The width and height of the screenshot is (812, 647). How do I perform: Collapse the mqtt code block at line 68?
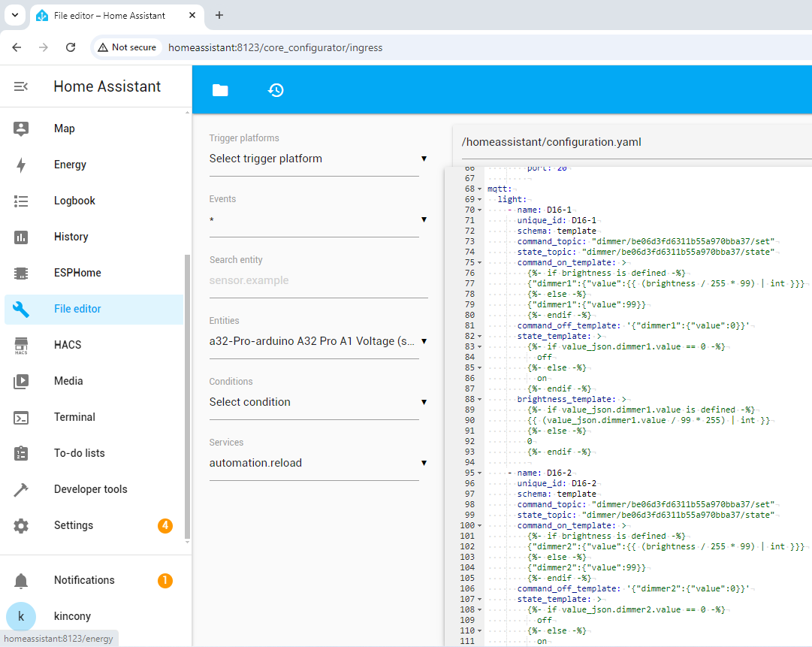[x=480, y=189]
